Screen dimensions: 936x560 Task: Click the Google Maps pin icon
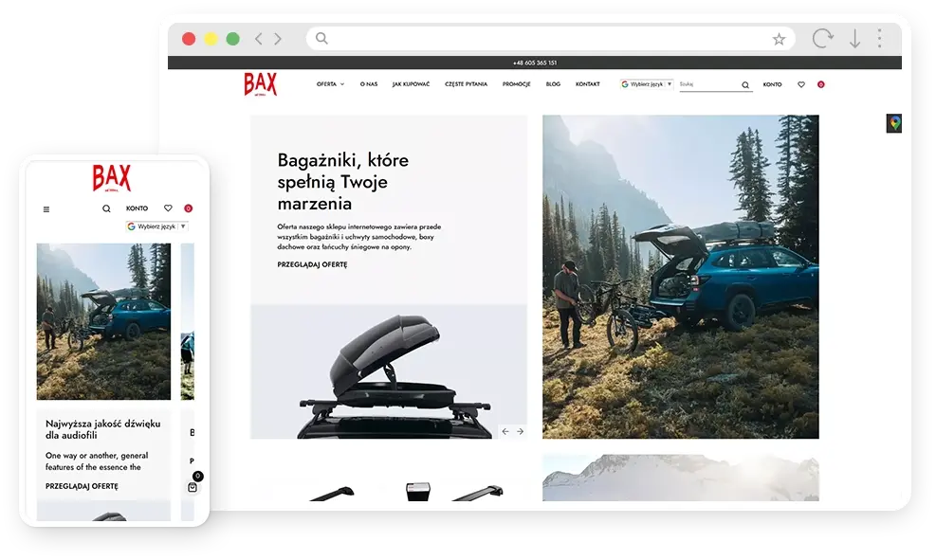click(x=893, y=123)
